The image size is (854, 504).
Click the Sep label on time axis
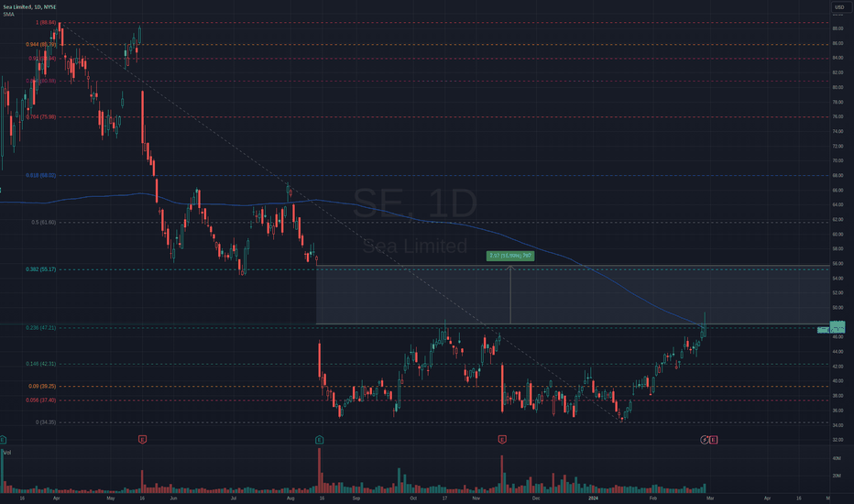click(x=356, y=498)
